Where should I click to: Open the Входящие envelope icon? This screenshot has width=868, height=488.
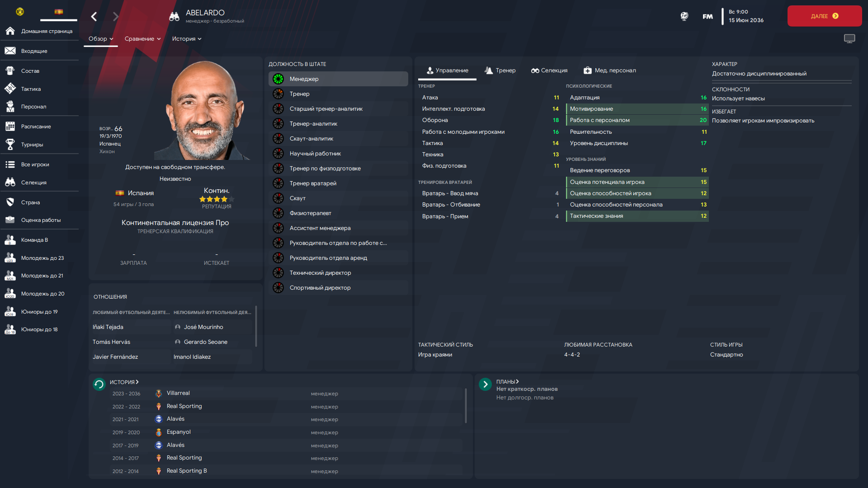(10, 51)
